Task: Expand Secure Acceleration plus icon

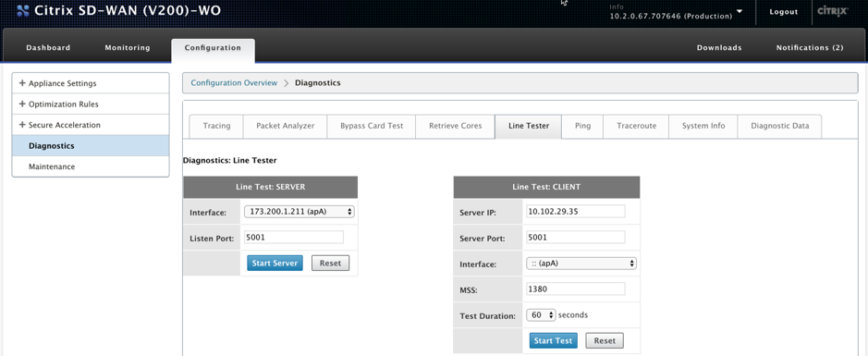Action: point(22,125)
